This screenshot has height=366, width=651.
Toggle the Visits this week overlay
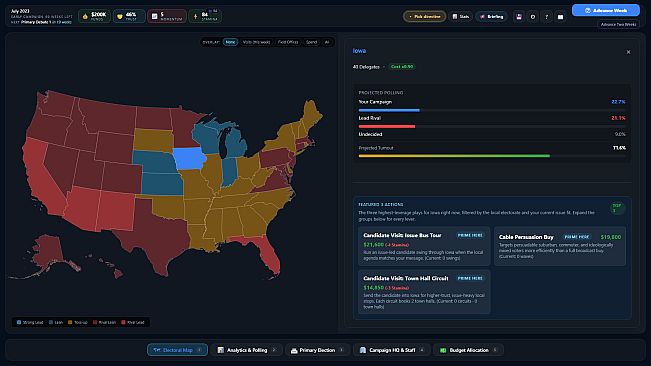point(256,42)
